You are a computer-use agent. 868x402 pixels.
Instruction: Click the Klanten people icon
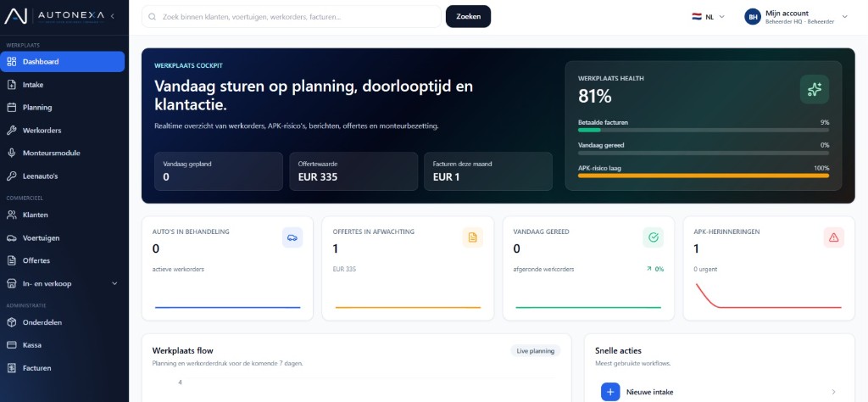click(x=12, y=215)
